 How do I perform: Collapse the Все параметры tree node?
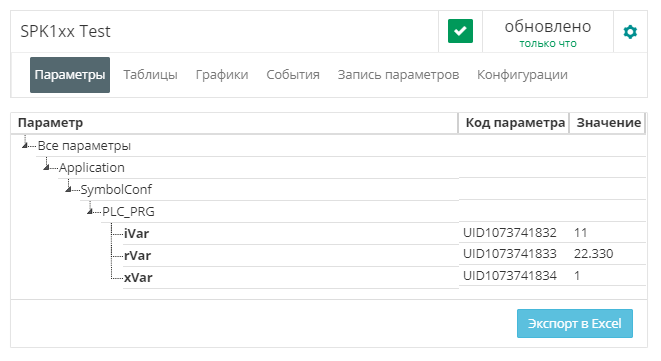(25, 145)
